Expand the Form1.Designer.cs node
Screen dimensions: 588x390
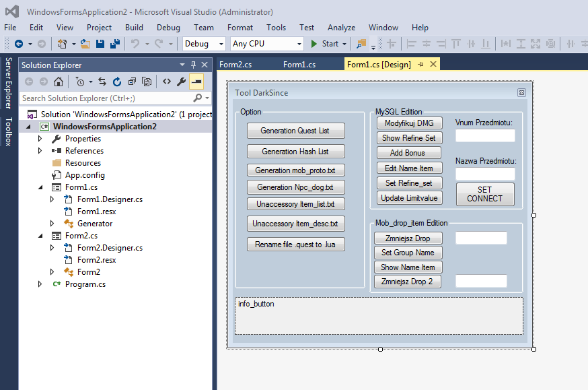52,199
